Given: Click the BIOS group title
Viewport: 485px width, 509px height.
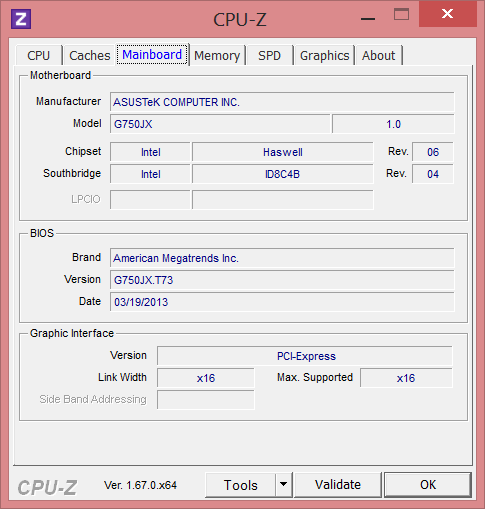Looking at the screenshot, I should [42, 233].
